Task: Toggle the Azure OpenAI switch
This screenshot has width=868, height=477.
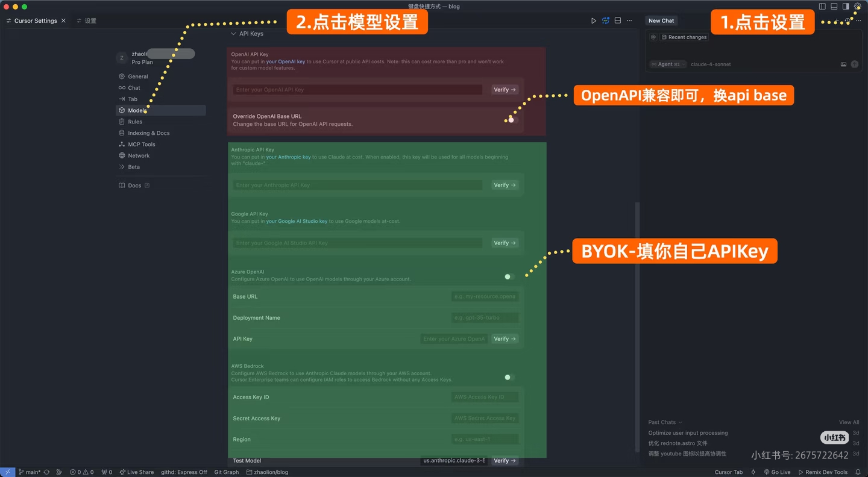Action: pos(510,276)
